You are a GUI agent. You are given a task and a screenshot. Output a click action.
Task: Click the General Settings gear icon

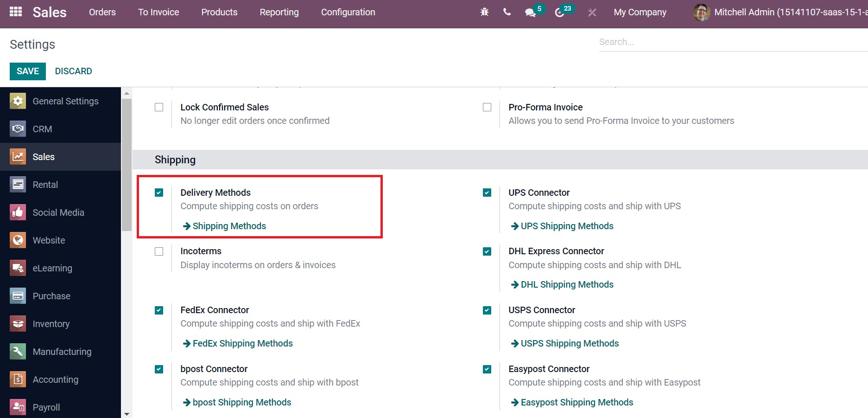(x=18, y=101)
